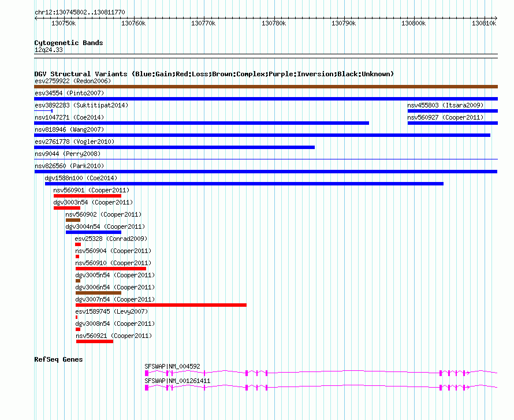Click the 130800k ruler tick label
This screenshot has width=514, height=420.
pos(414,23)
